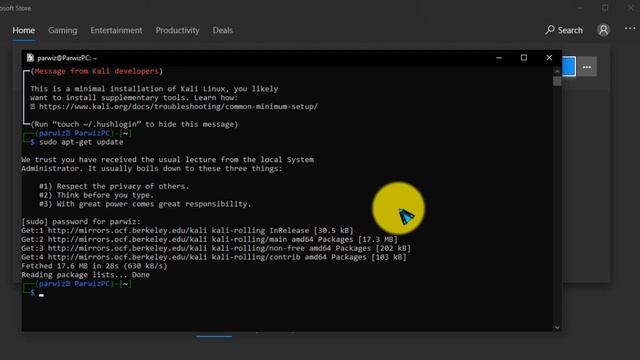Click the terminal scrollbar down arrow
Viewport: 640px width, 360px height.
click(557, 327)
